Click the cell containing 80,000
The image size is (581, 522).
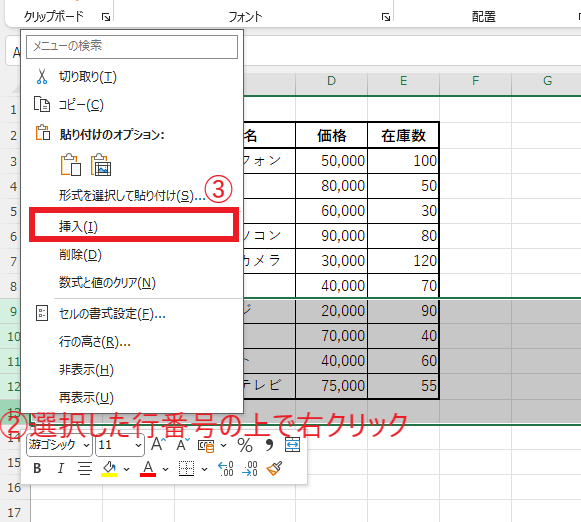point(331,186)
